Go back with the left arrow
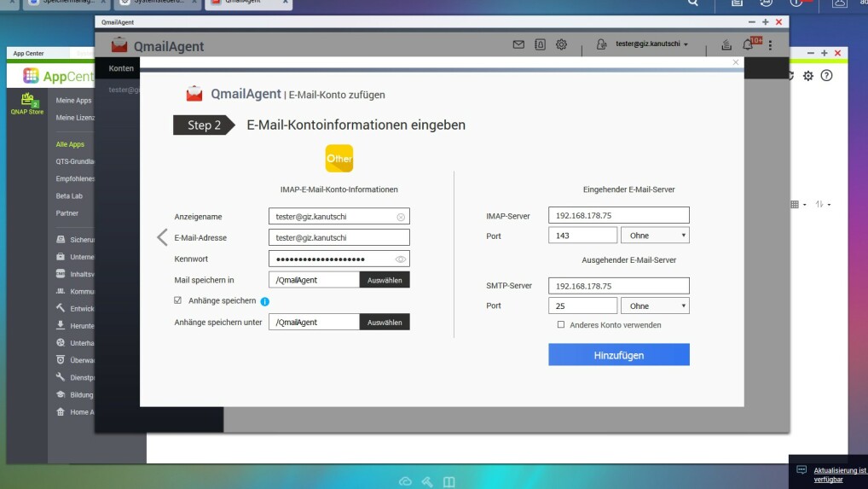 (162, 237)
